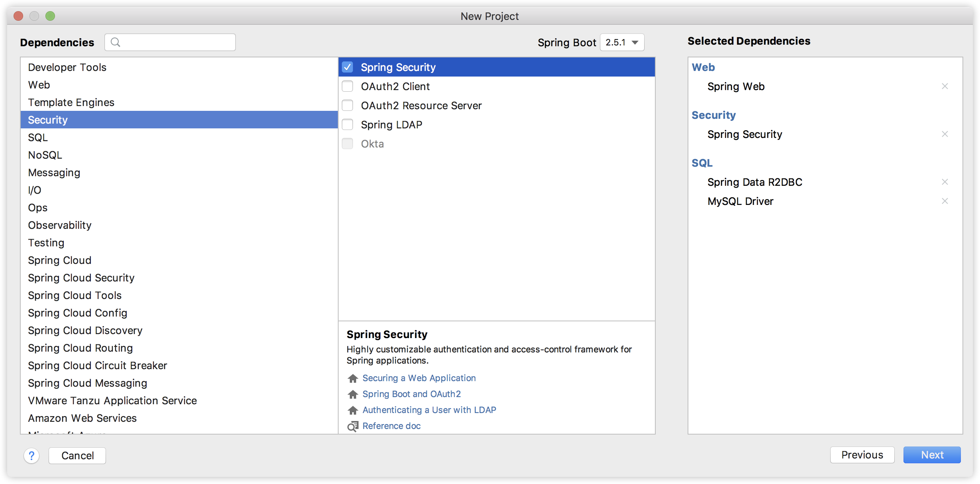The height and width of the screenshot is (484, 980).
Task: Uncheck the Spring Security checkbox
Action: [x=347, y=67]
